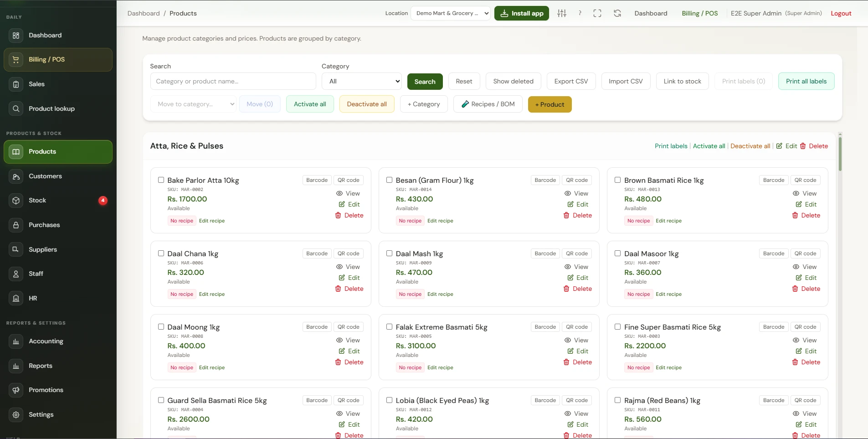Click + Category button
The width and height of the screenshot is (868, 439).
click(424, 104)
